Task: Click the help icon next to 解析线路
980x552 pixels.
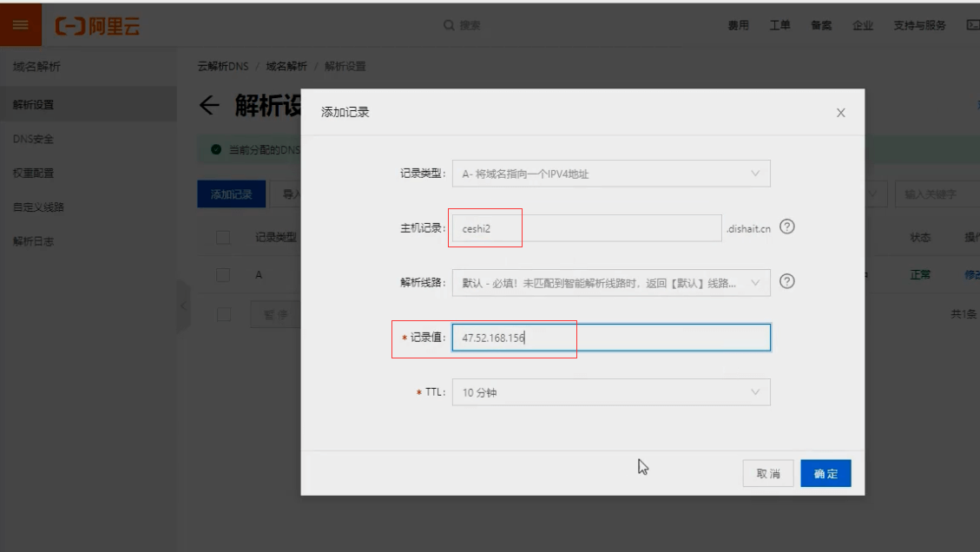Action: coord(787,281)
